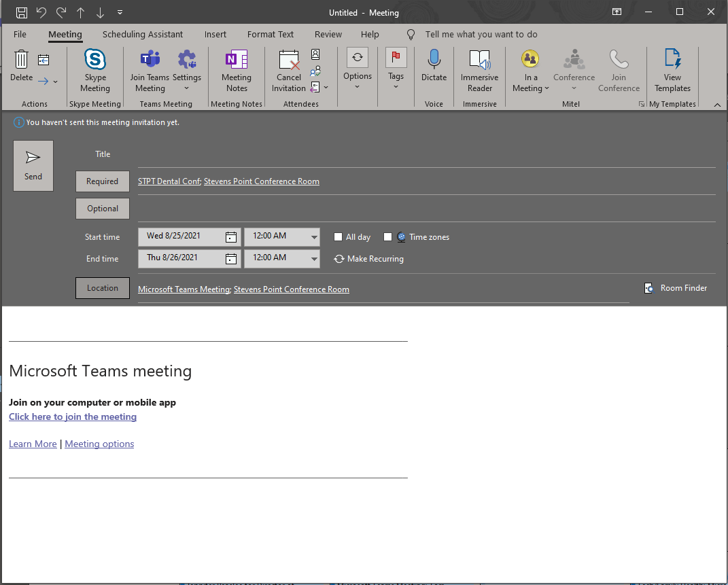728x585 pixels.
Task: Expand the Options ribbon group
Action: [358, 69]
